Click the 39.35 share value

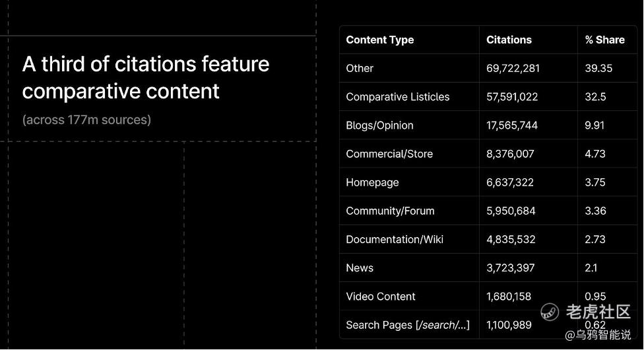tap(598, 68)
